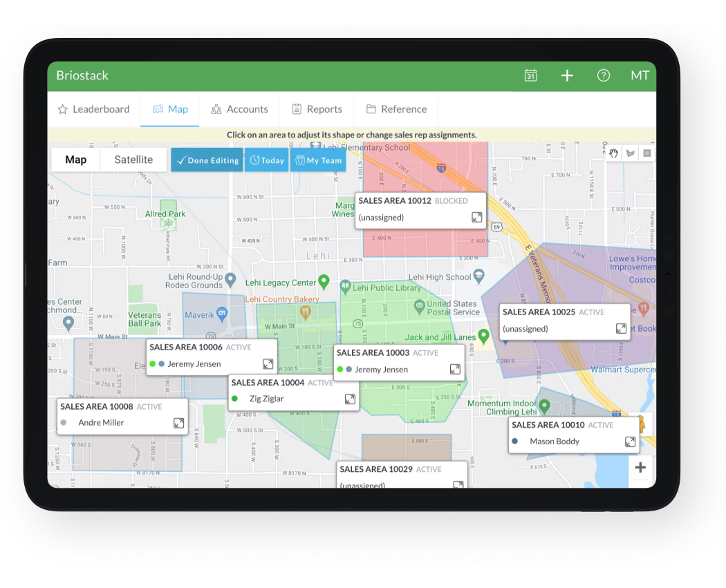This screenshot has width=726, height=588.
Task: Click the Lehi Legacy Center map pin
Action: tap(324, 282)
